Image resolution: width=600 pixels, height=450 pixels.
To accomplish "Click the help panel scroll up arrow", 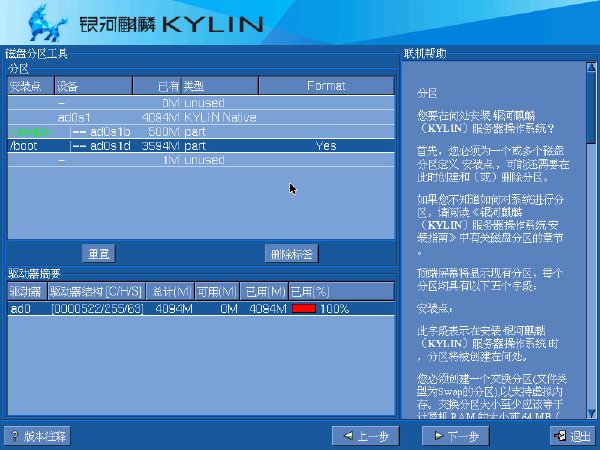I will pos(591,67).
